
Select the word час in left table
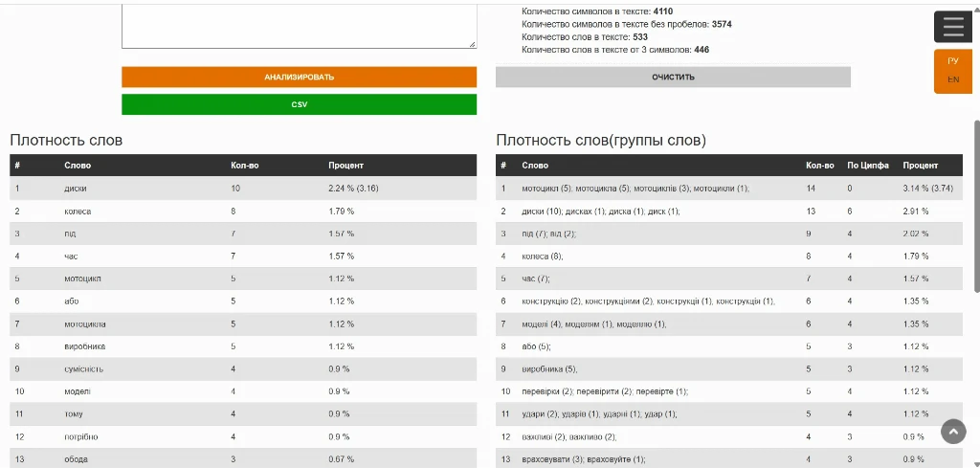tap(71, 256)
